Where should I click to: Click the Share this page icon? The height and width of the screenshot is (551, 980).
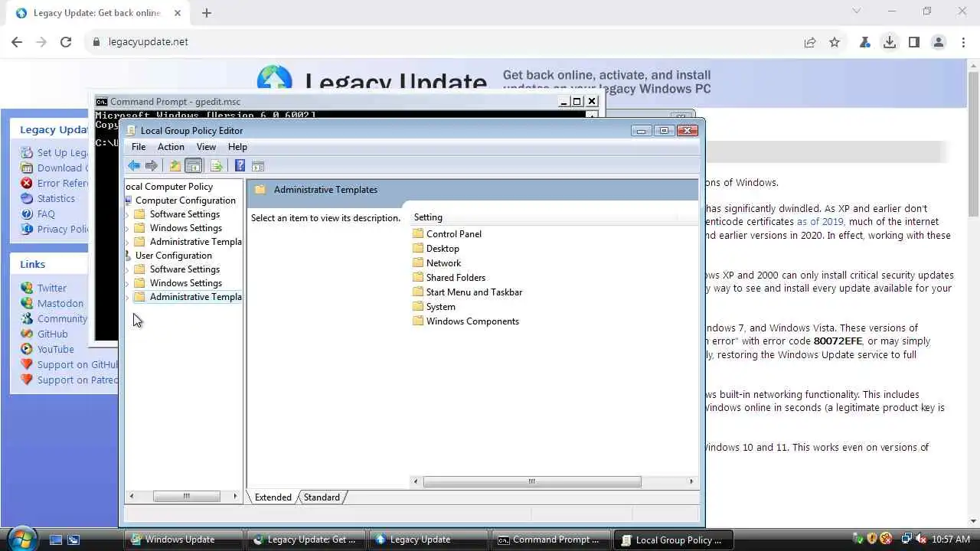point(810,42)
